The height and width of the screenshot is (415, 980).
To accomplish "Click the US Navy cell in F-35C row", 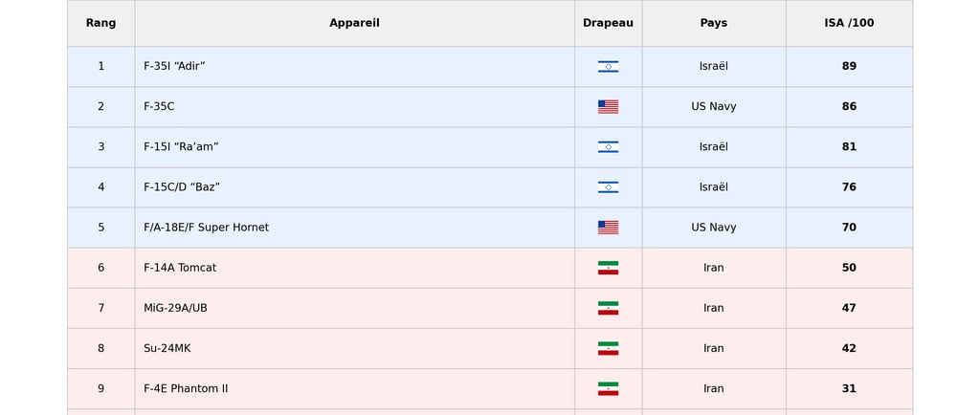I will tap(714, 107).
